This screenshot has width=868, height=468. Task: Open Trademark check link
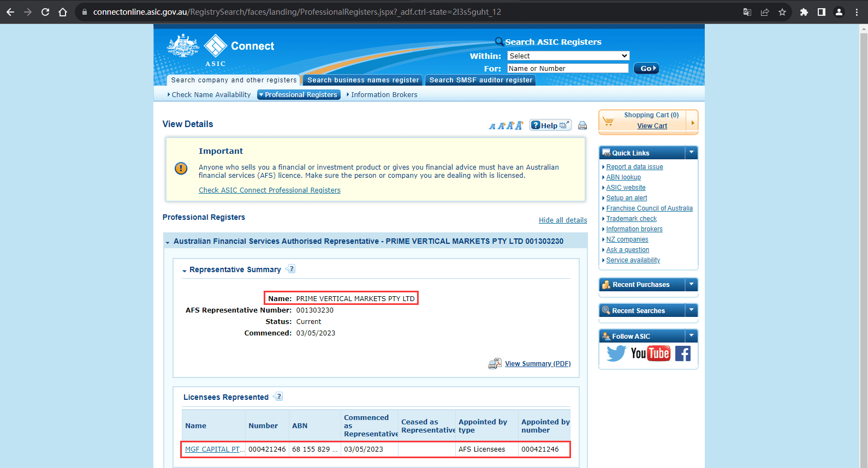pos(632,219)
